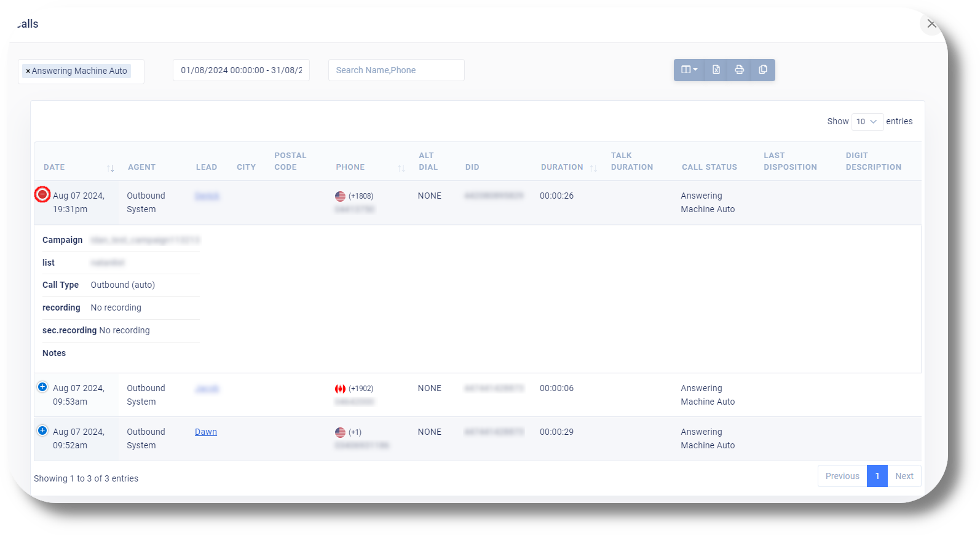Click the Talk Duration column header
The image size is (980, 535).
632,161
